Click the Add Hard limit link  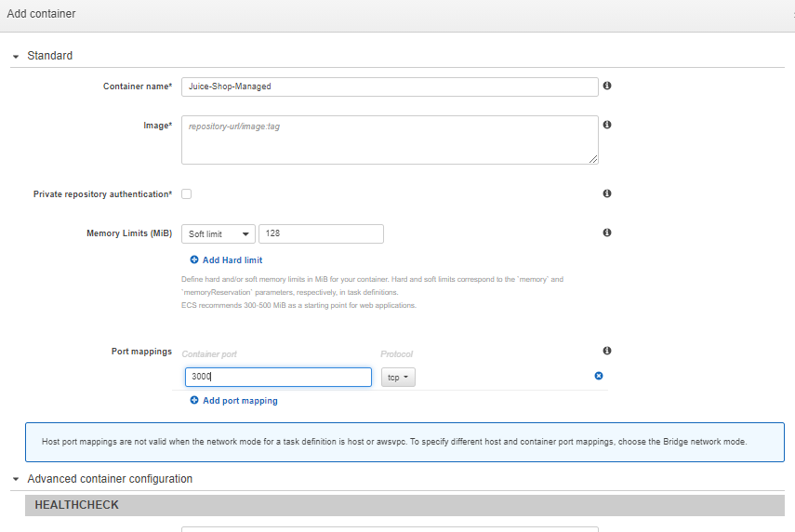coord(232,260)
